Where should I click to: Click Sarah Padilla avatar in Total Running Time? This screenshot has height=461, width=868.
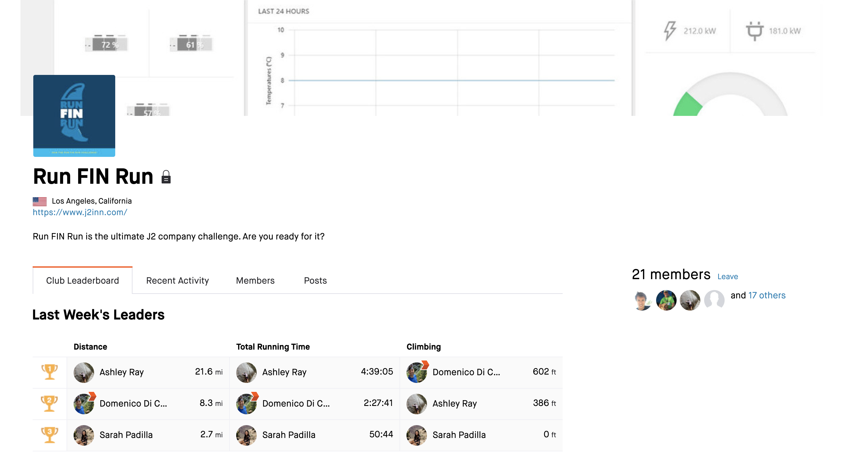(246, 435)
